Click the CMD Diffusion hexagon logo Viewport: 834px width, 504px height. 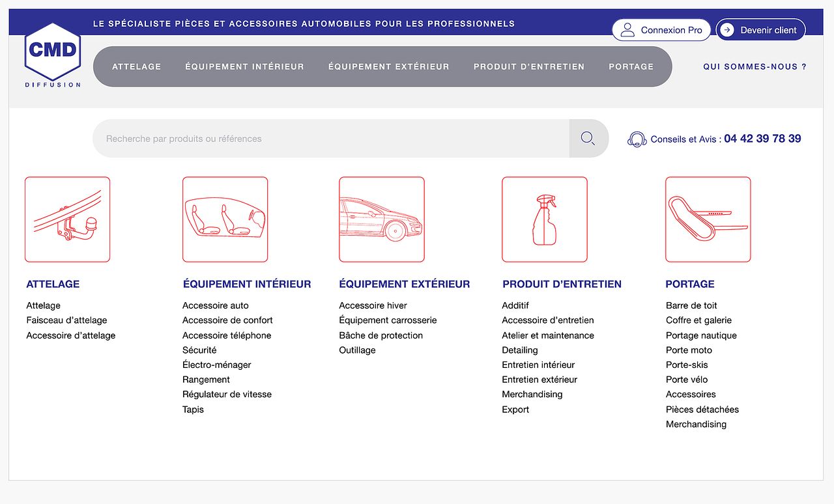pos(52,51)
